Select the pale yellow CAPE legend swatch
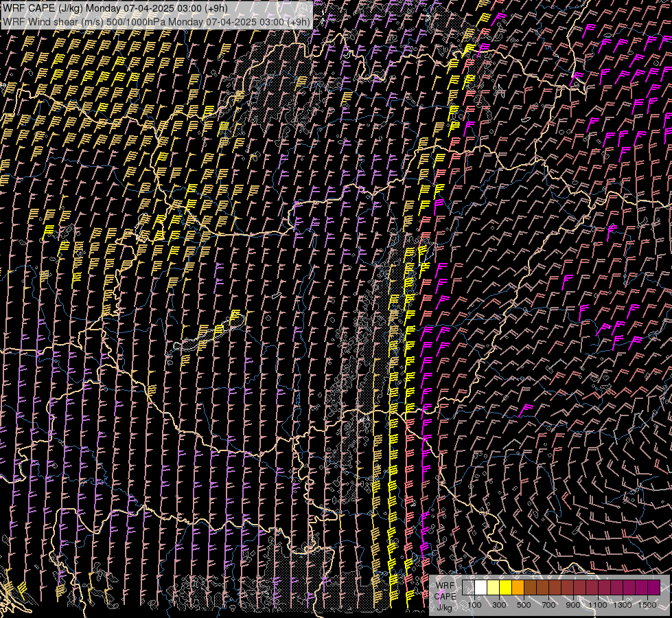This screenshot has height=618, width=672. (494, 588)
